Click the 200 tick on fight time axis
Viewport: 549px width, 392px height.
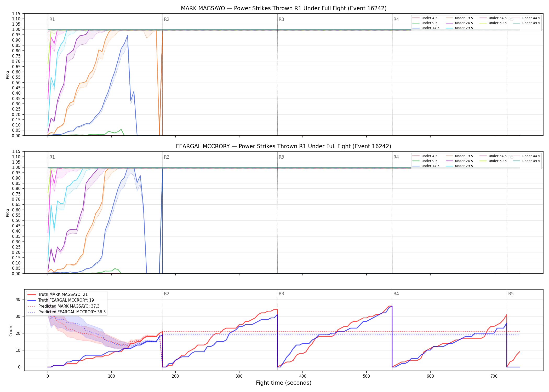point(175,376)
